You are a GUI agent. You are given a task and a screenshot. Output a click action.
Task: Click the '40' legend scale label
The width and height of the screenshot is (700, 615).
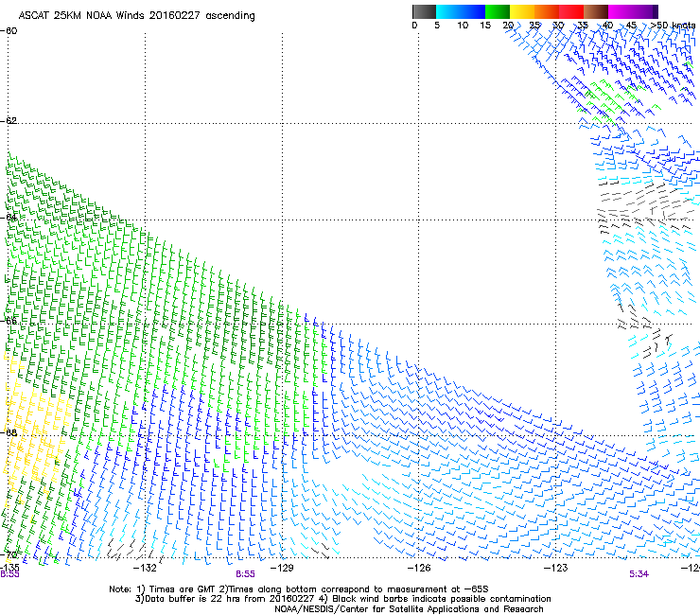click(607, 26)
